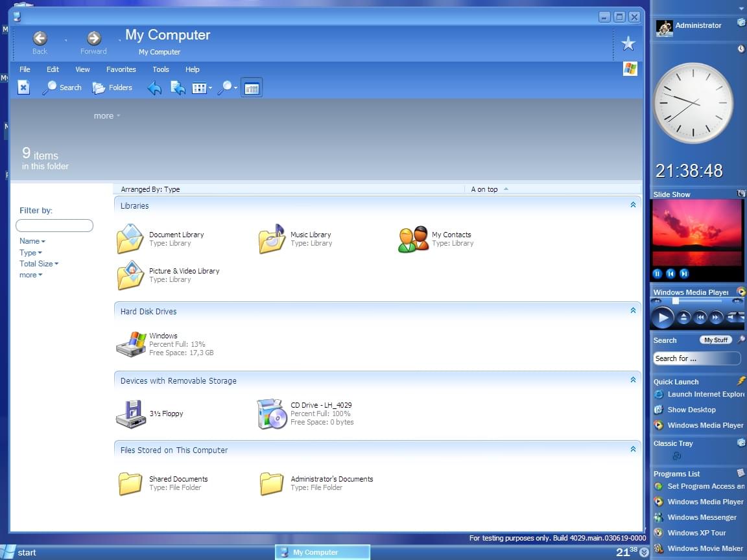
Task: Open Windows Media Player from Quick Launch
Action: tap(698, 425)
